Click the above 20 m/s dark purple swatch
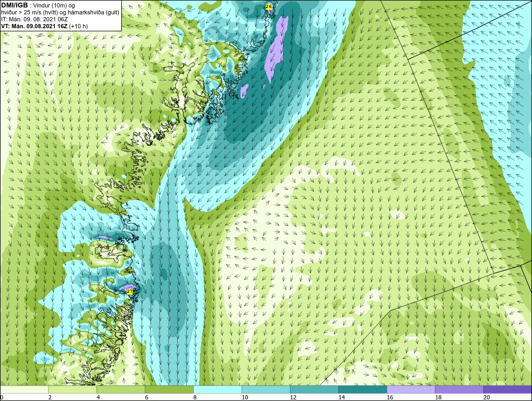Image resolution: width=532 pixels, height=401 pixels. click(x=508, y=389)
